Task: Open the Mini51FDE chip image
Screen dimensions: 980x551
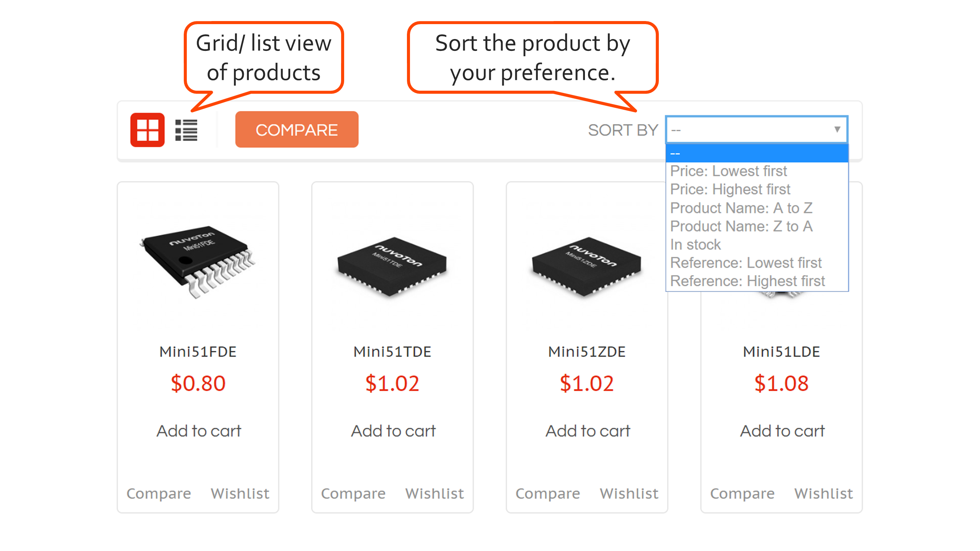Action: 198,261
